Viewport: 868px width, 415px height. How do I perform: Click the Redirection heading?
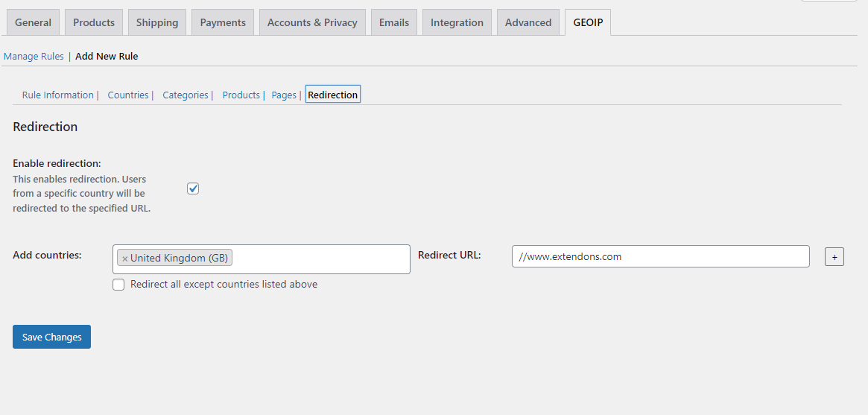coord(45,127)
